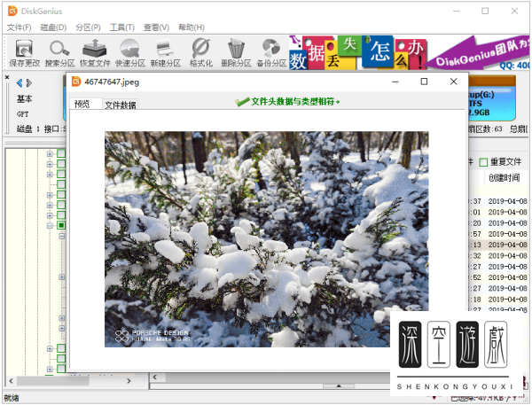Click the 新建分区 (New Partition) icon

click(165, 51)
